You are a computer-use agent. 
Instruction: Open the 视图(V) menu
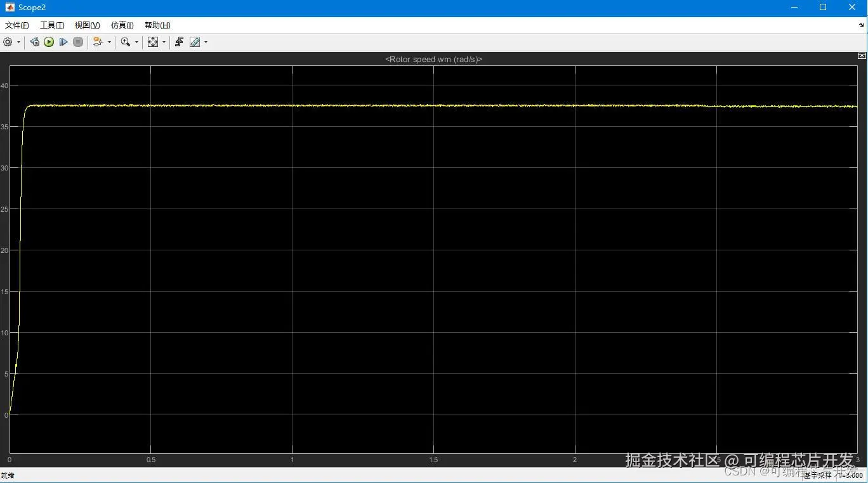[87, 25]
